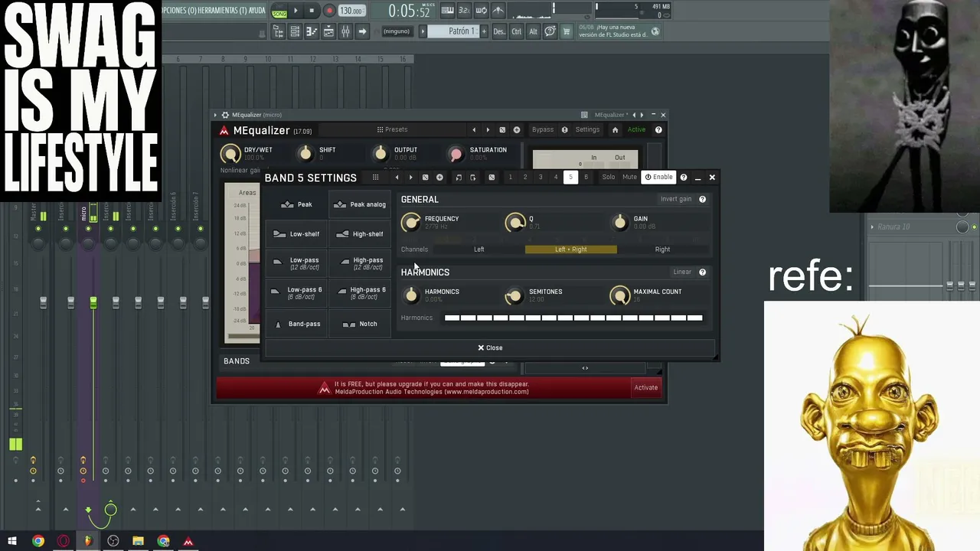Set channels to Left + Right

click(571, 249)
